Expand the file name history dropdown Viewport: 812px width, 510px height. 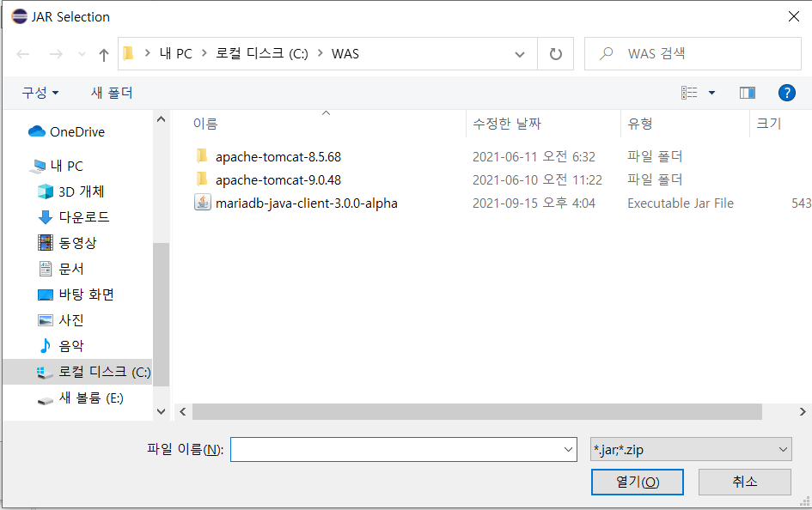coord(568,450)
